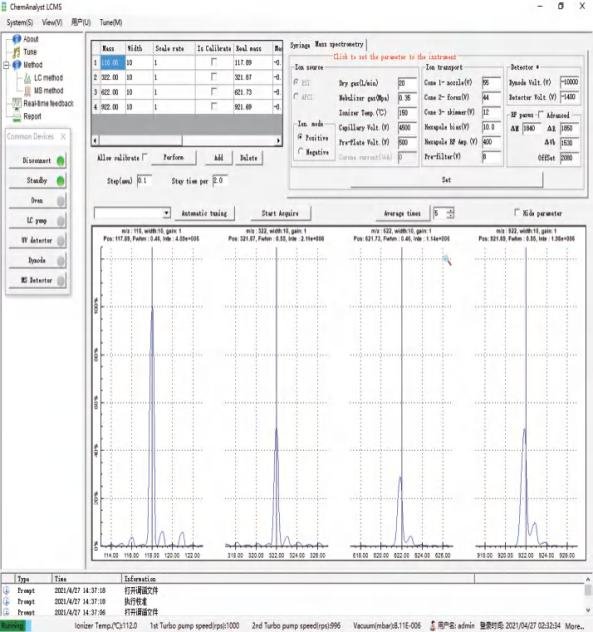Click the MS Detector status indicator
Image resolution: width=593 pixels, height=632 pixels.
point(60,281)
